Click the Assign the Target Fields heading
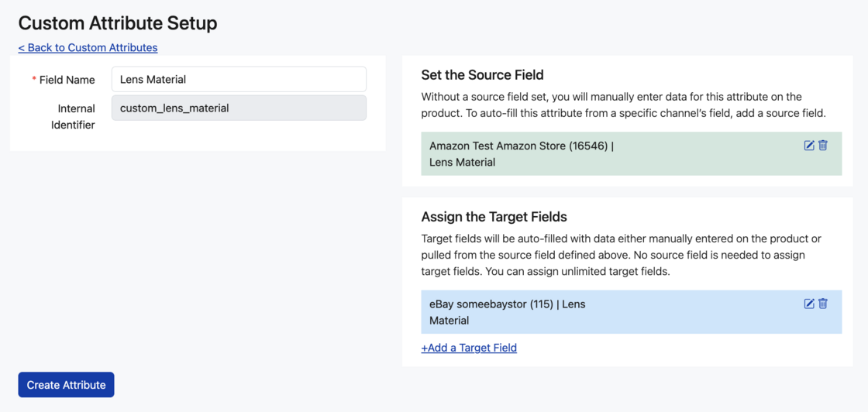 coord(494,217)
